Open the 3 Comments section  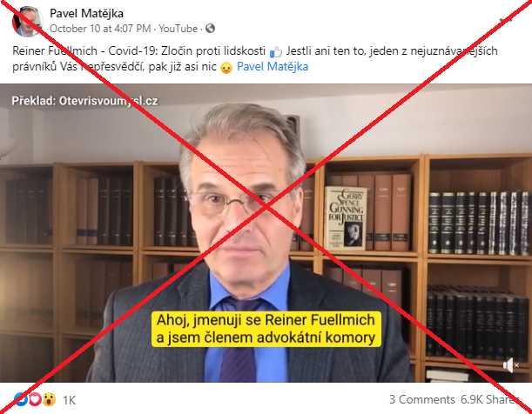(x=421, y=400)
